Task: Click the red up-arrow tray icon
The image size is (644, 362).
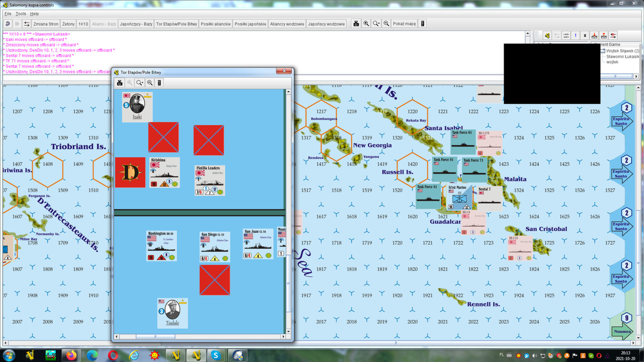Action: tap(604, 36)
